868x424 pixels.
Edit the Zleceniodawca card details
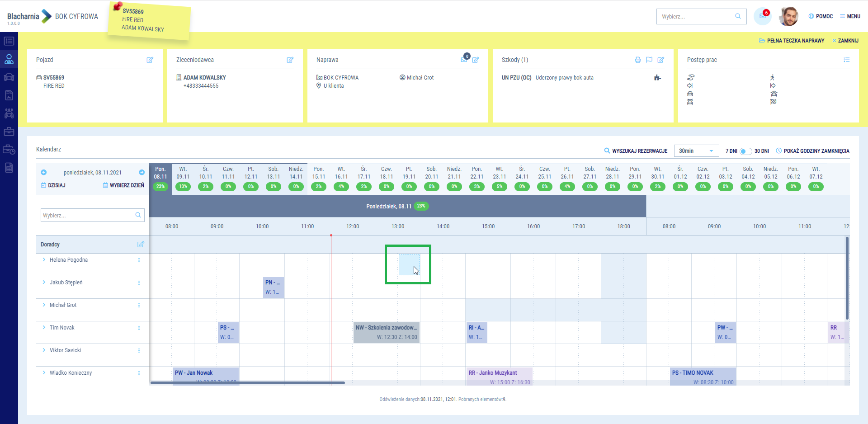click(x=290, y=60)
